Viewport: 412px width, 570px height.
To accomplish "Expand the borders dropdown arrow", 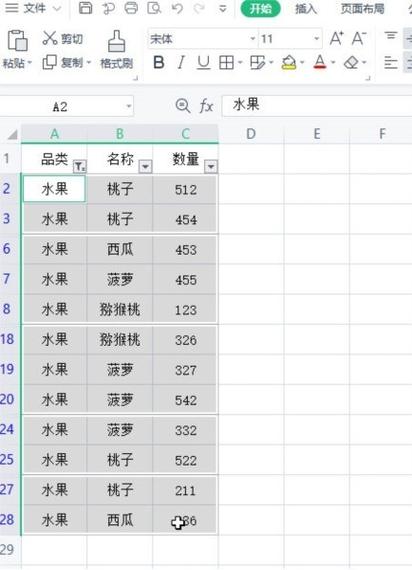I will (240, 63).
